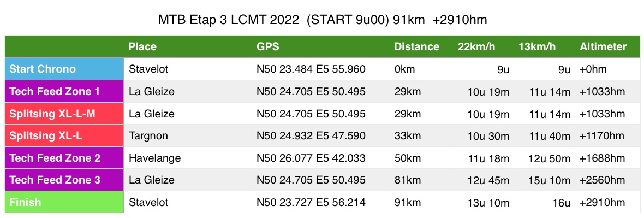
Task: Click the Place column header
Action: pos(142,47)
